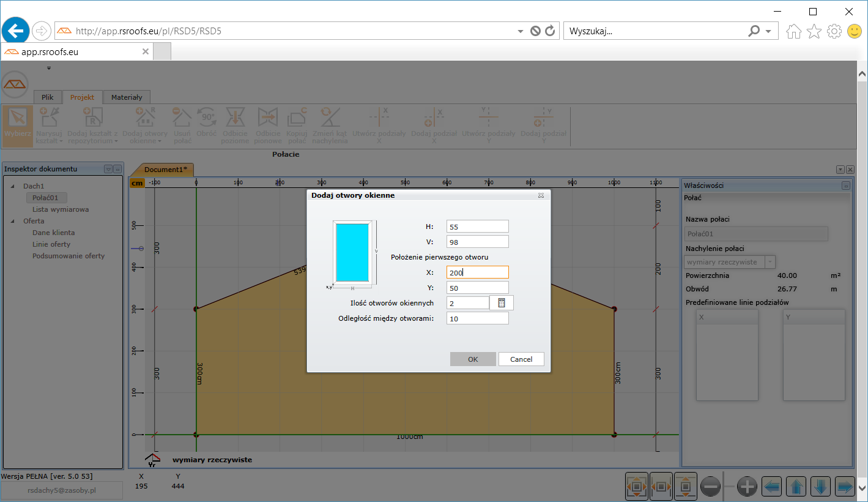
Task: Open the Plik tab
Action: (x=48, y=97)
